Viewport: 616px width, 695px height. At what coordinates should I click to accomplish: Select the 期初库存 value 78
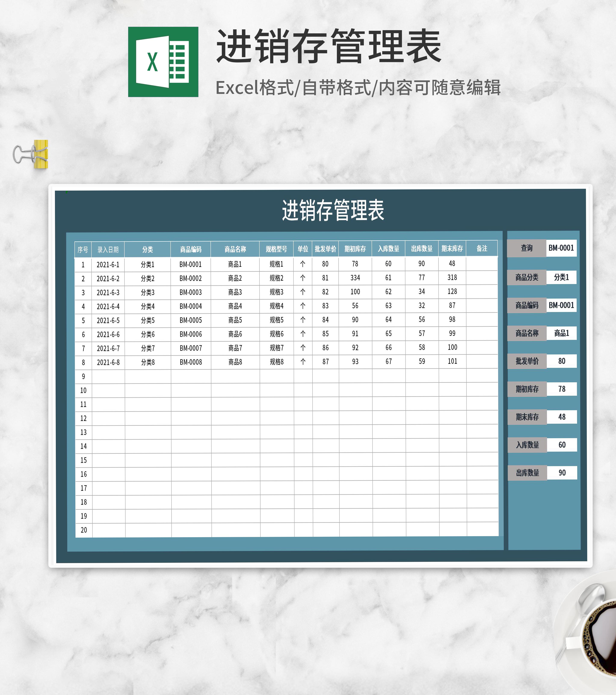562,389
